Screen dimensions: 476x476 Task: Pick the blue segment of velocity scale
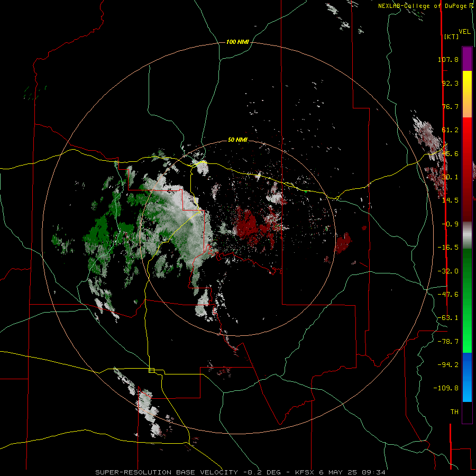(467, 377)
